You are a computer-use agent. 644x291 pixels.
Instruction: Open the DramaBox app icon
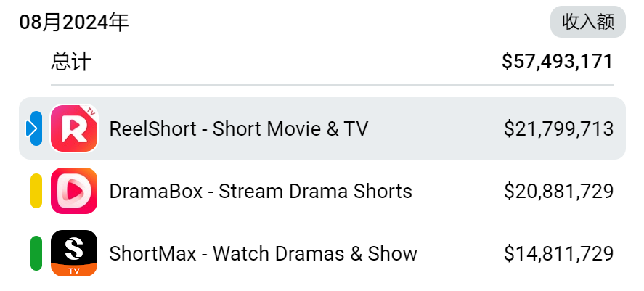coord(74,191)
